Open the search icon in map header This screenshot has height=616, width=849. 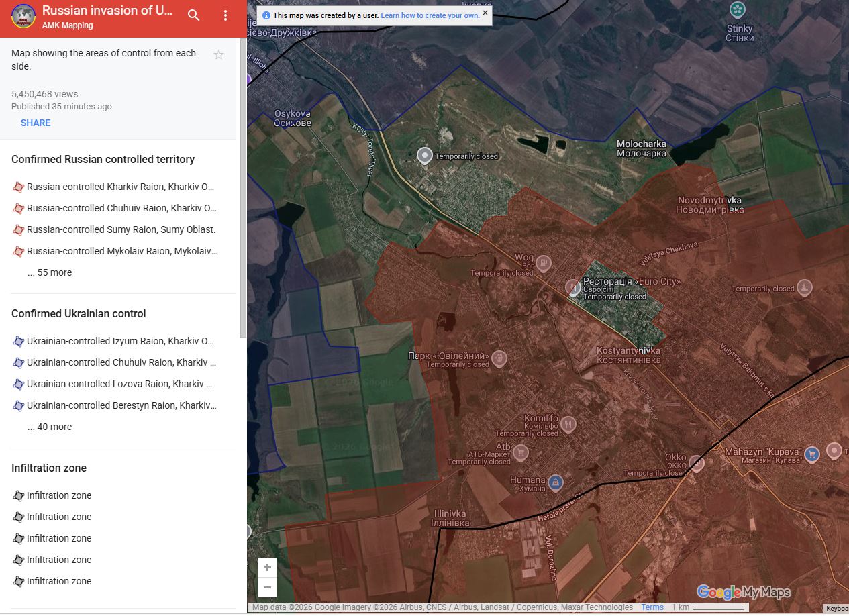point(193,15)
